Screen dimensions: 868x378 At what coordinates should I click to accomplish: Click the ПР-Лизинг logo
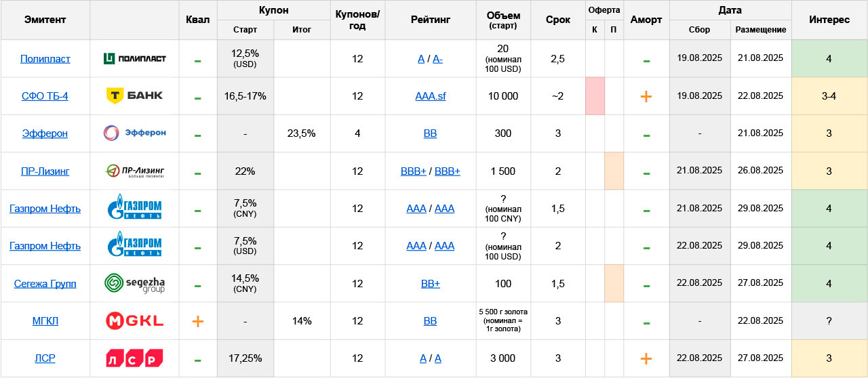[x=134, y=171]
